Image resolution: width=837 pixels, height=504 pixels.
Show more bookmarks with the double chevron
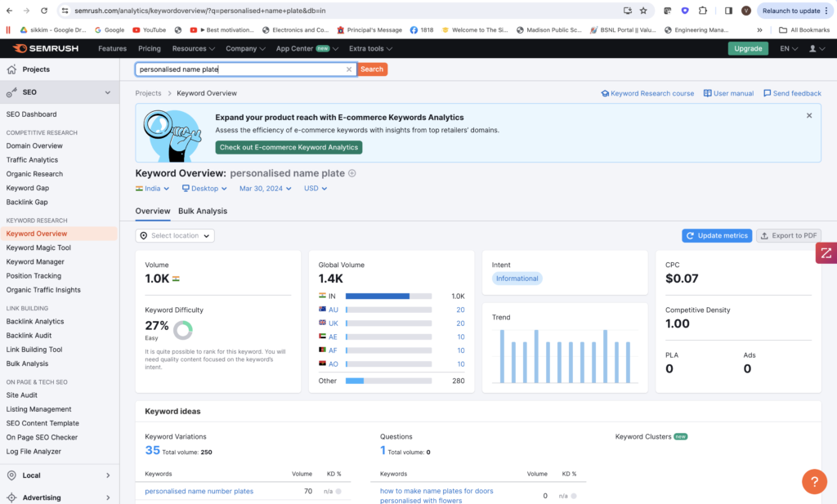click(759, 30)
